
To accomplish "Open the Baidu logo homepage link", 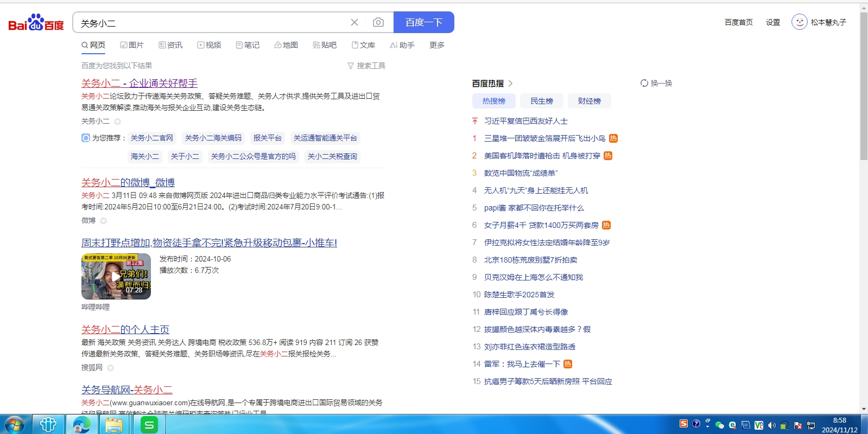I will tap(36, 22).
